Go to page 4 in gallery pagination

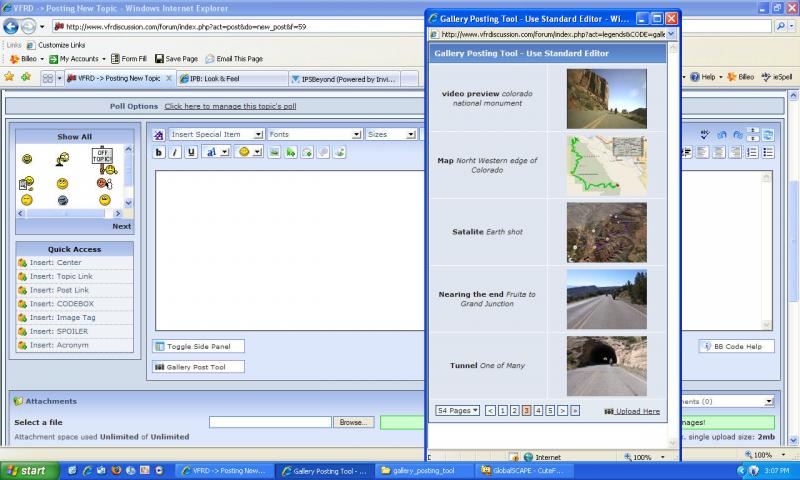coord(538,410)
